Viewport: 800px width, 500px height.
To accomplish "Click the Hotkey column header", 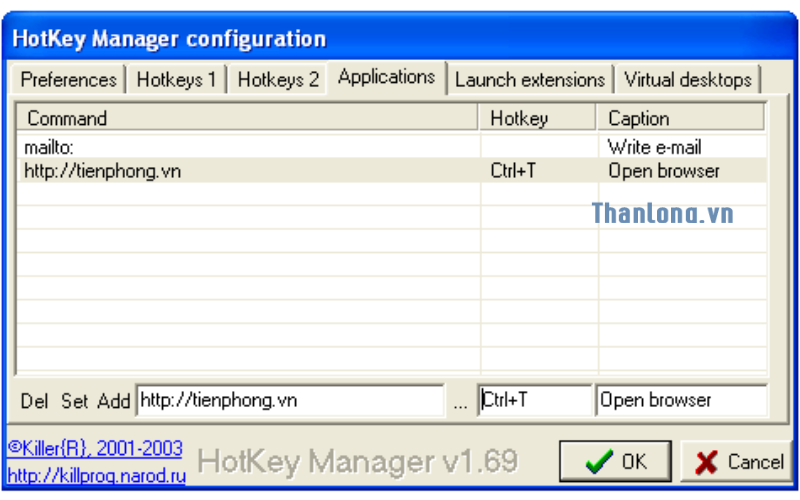I will (538, 118).
